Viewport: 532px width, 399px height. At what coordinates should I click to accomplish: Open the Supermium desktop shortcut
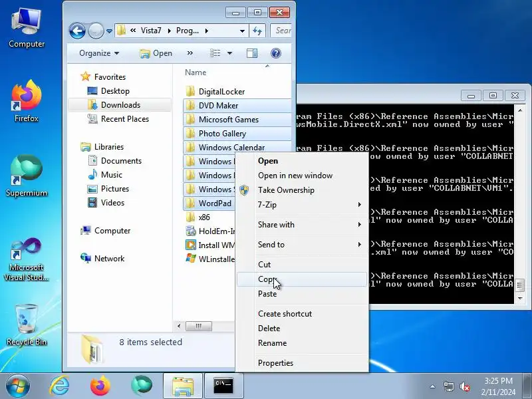pos(27,176)
